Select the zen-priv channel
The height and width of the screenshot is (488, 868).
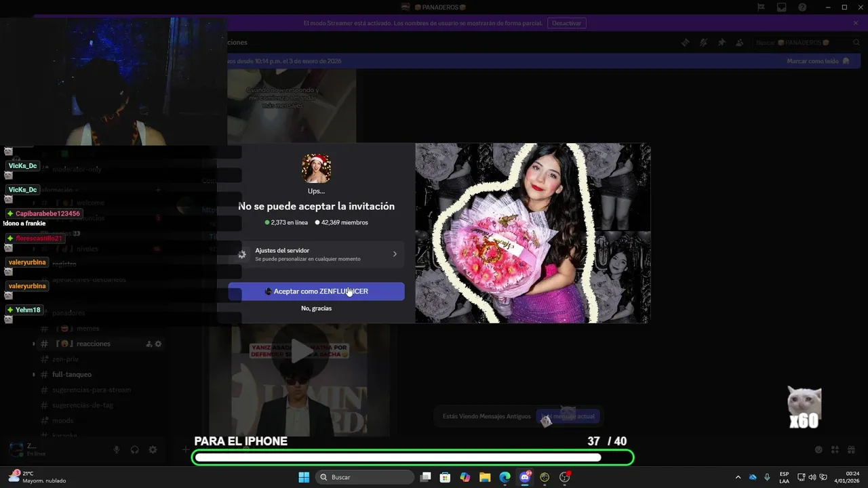pyautogui.click(x=65, y=359)
